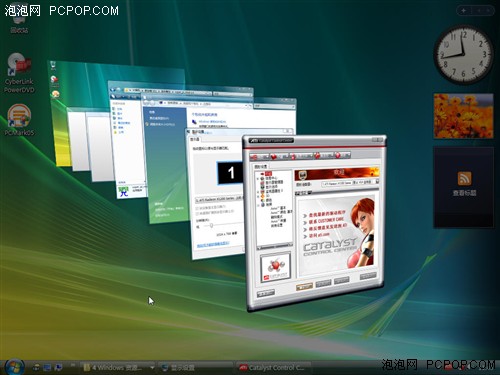Click the Windows Start orb
Viewport: 500px width, 375px height.
[x=14, y=367]
